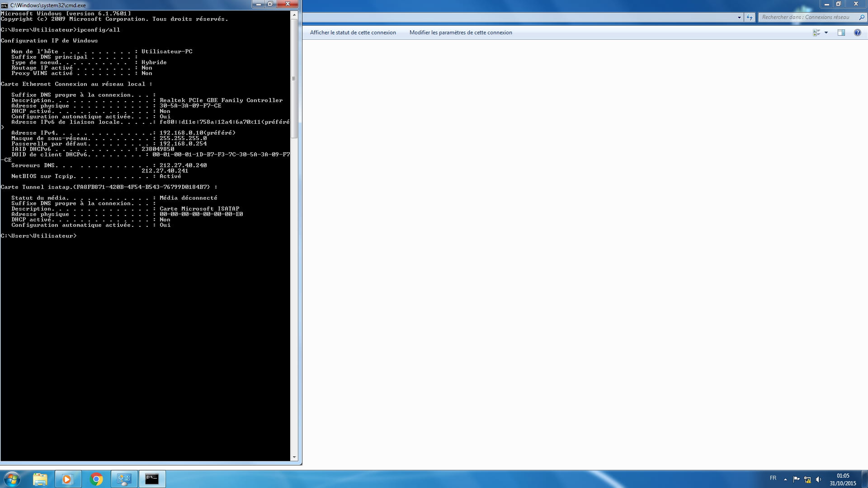
Task: Refresh the Network Connections view
Action: [750, 17]
